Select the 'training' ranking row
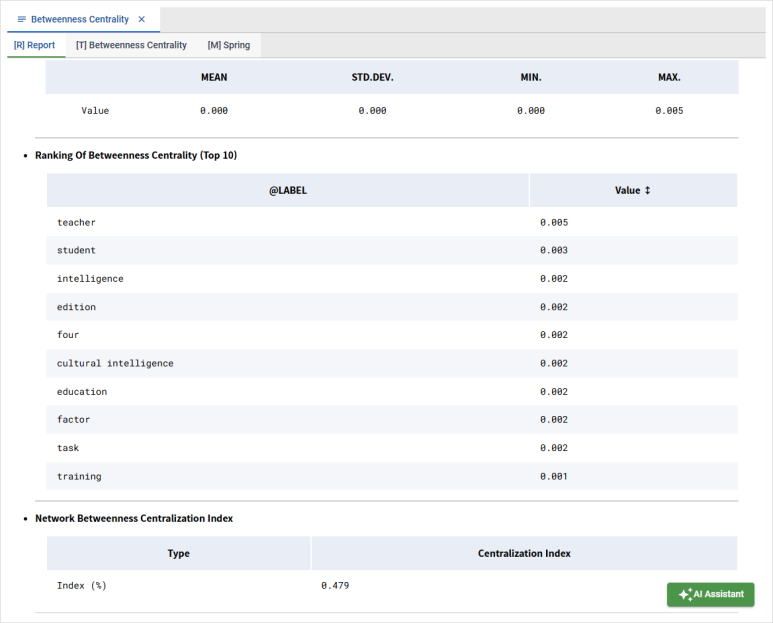The image size is (773, 623). pyautogui.click(x=392, y=476)
